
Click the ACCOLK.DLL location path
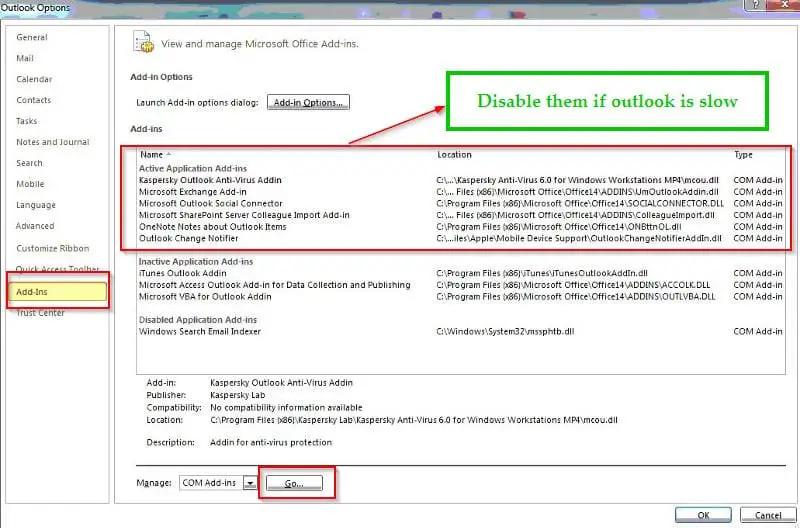click(573, 285)
